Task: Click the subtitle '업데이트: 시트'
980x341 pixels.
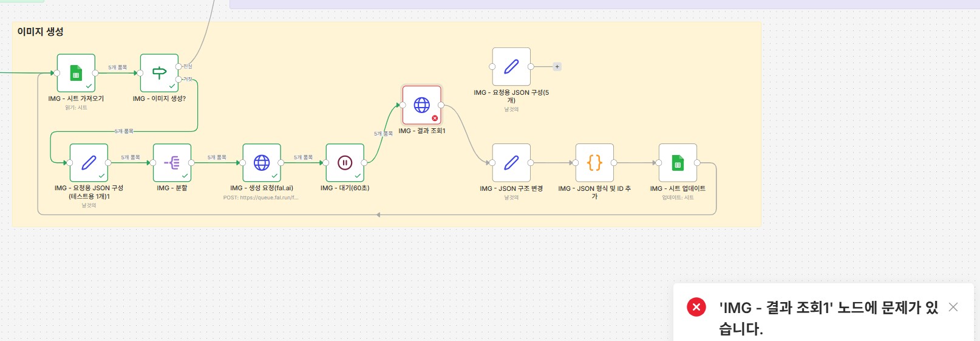Action: (x=678, y=198)
